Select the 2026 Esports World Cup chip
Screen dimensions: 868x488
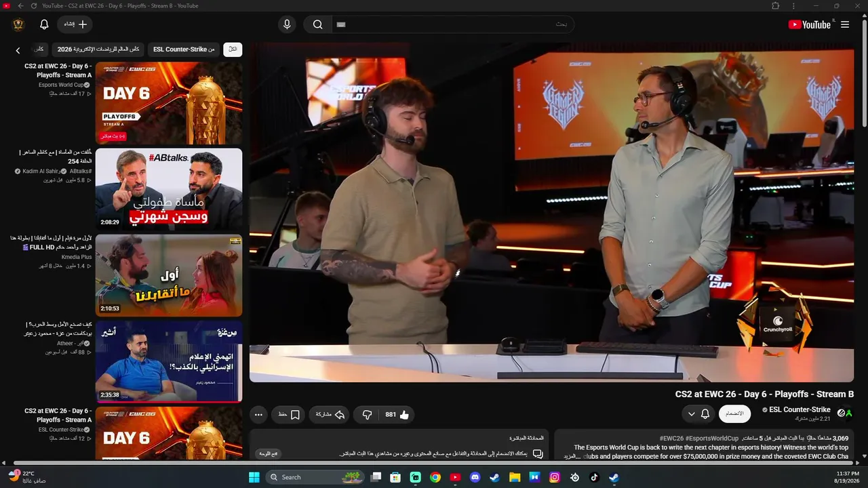[x=98, y=49]
